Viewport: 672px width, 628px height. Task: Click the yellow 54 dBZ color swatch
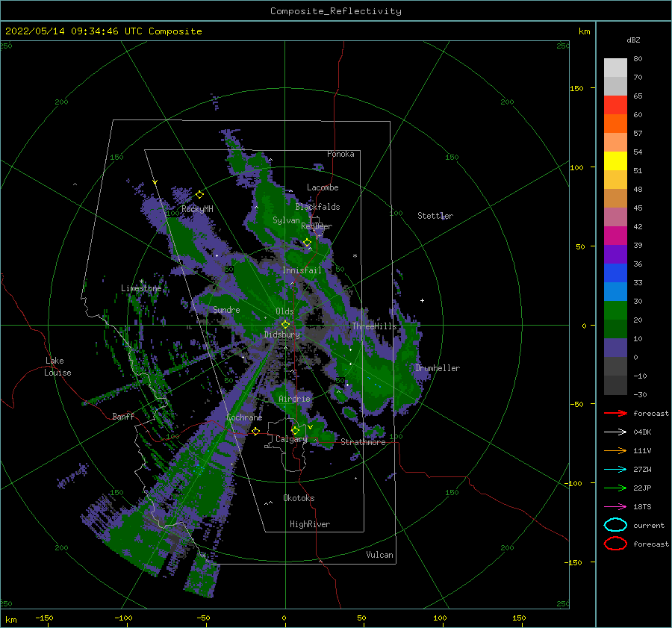[x=615, y=161]
